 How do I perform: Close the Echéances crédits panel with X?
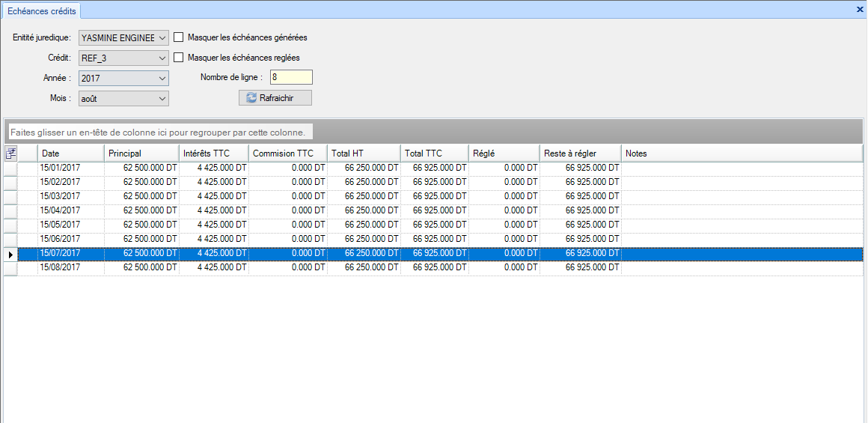pyautogui.click(x=861, y=9)
